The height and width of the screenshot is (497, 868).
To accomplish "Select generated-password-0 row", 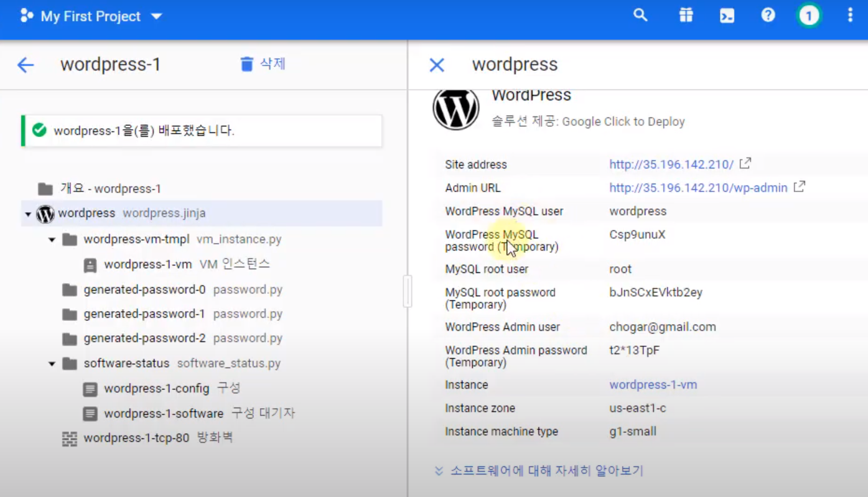I will pos(202,290).
